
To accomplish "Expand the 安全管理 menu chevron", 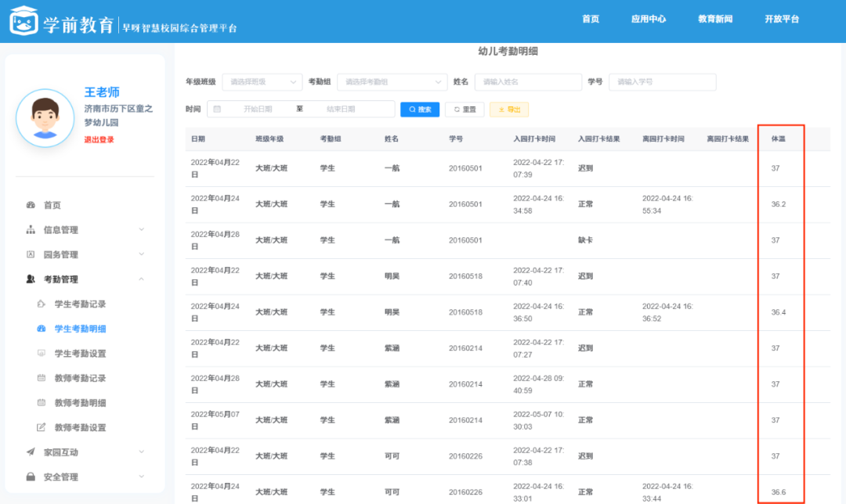I will coord(141,477).
